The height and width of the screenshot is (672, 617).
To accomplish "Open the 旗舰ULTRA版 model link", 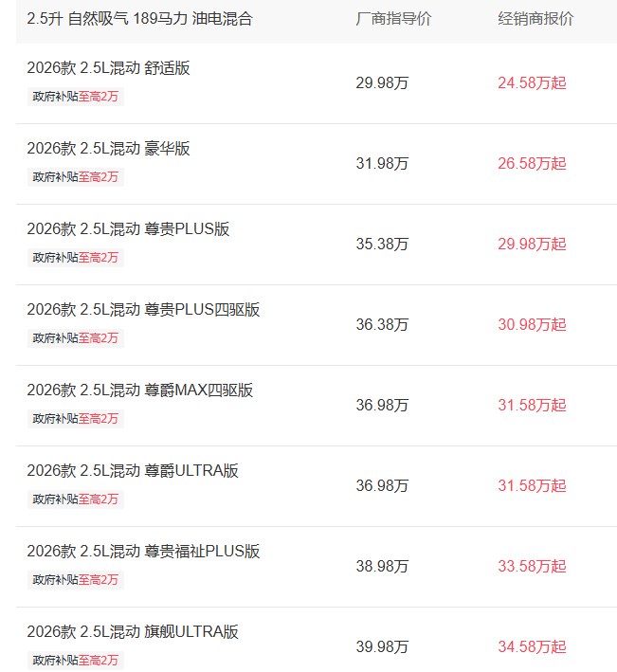I will click(x=133, y=632).
